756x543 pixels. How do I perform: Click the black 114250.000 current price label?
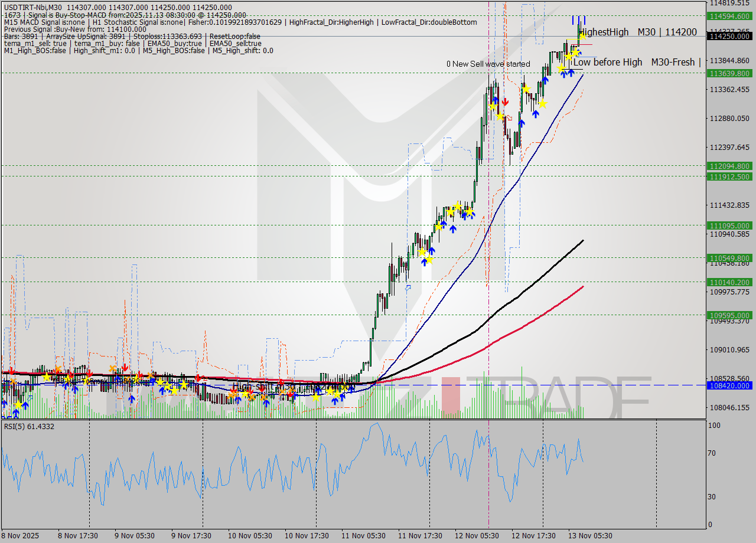[729, 37]
